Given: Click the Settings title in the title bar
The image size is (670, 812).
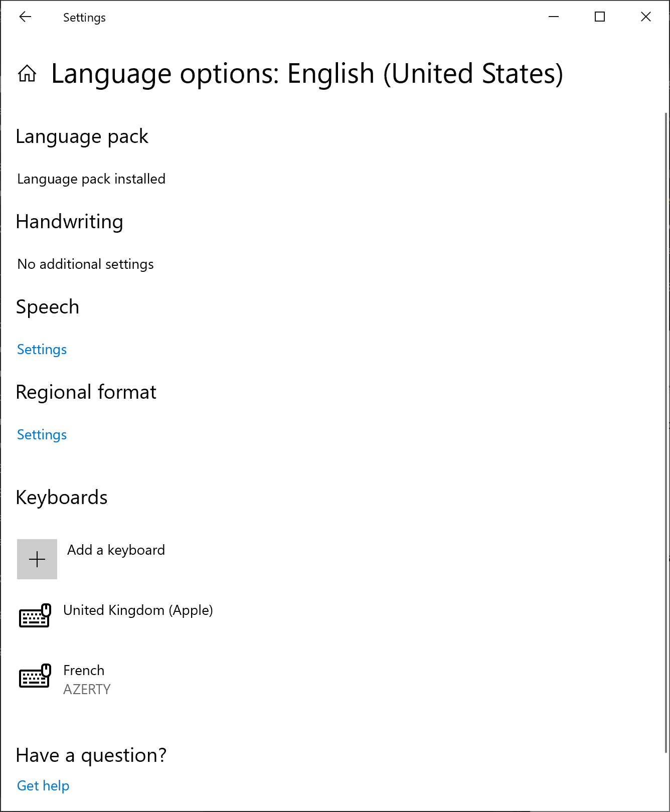Looking at the screenshot, I should (84, 17).
